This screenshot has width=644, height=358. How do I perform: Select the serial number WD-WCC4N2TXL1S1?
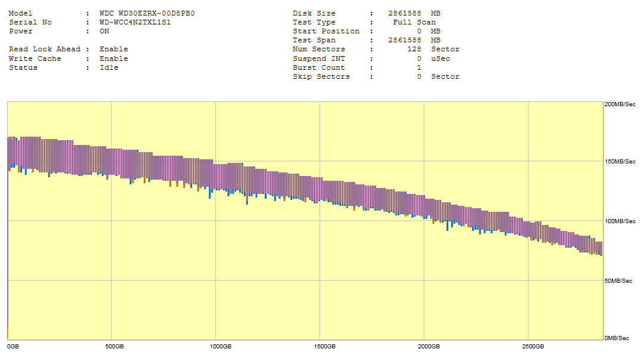(135, 22)
